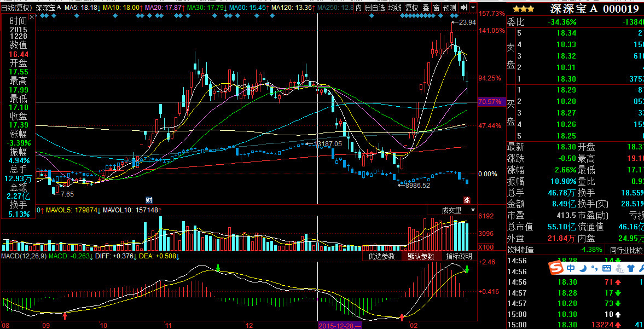Screen dimensions: 644x329
Task: Open Sogou skin shirt icon
Action: tap(630, 269)
